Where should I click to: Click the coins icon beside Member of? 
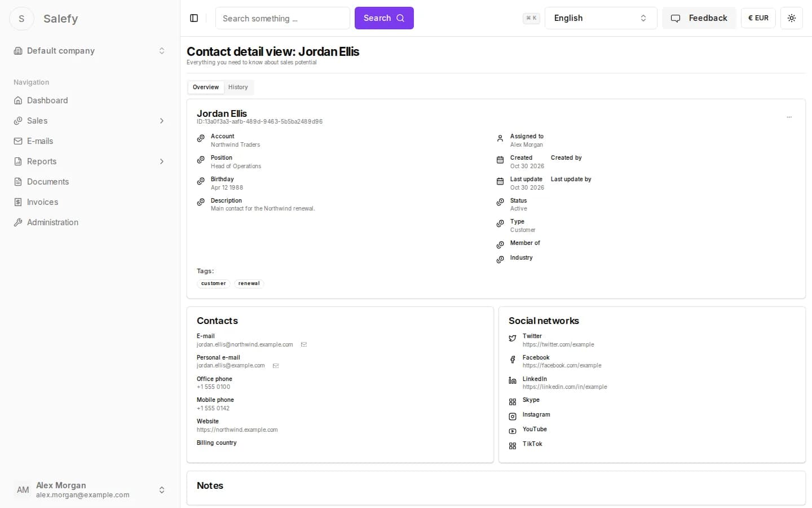500,245
